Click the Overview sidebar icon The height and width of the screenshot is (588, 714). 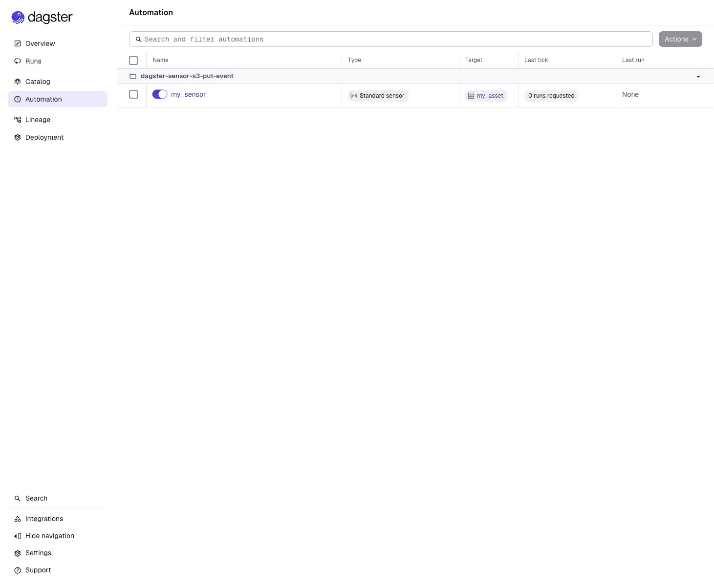(18, 43)
